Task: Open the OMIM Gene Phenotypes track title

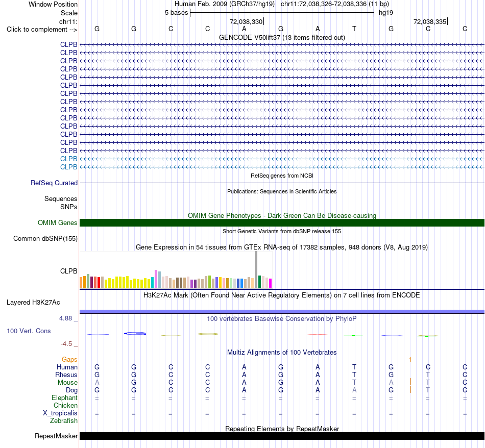Action: click(x=282, y=215)
